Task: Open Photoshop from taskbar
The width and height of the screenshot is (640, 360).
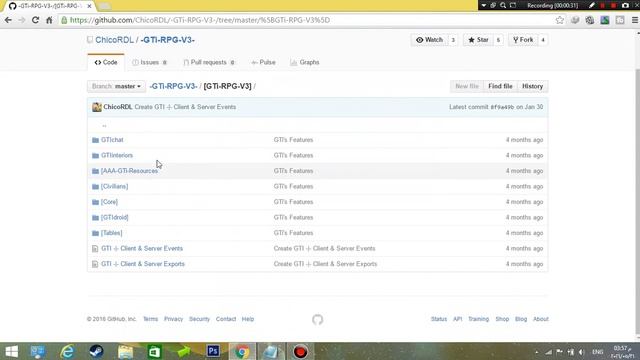Action: pyautogui.click(x=213, y=351)
